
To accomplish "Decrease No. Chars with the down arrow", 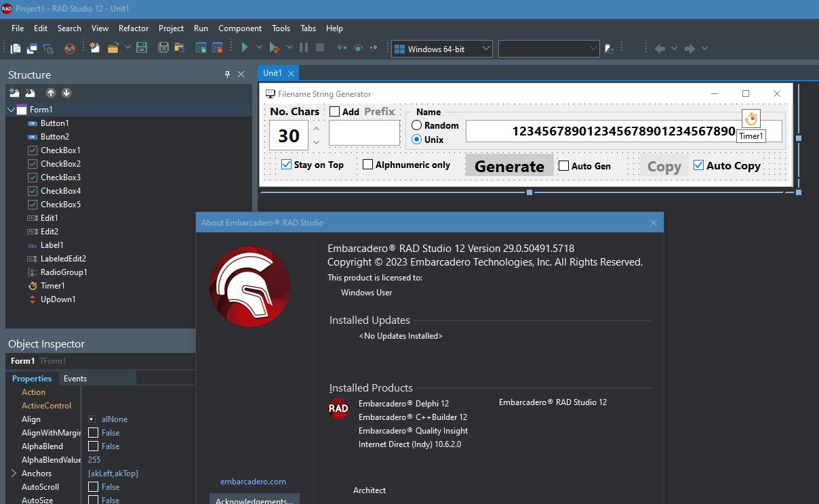I will click(316, 142).
